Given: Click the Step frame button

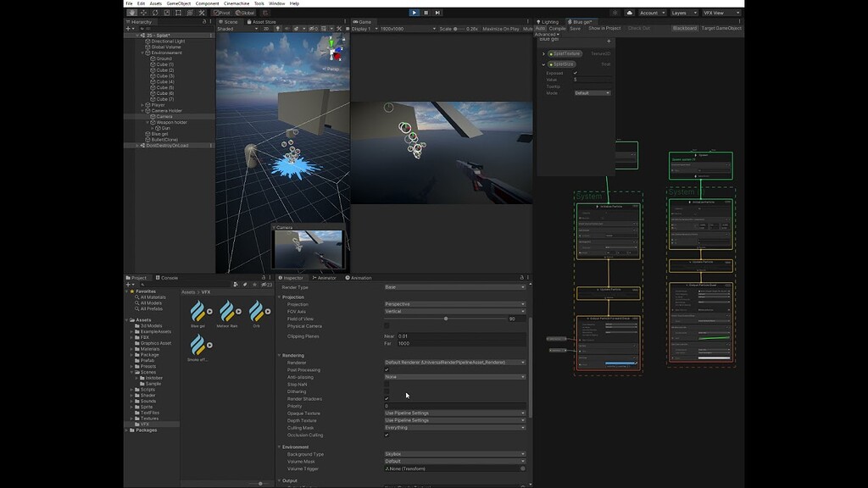Looking at the screenshot, I should (438, 13).
